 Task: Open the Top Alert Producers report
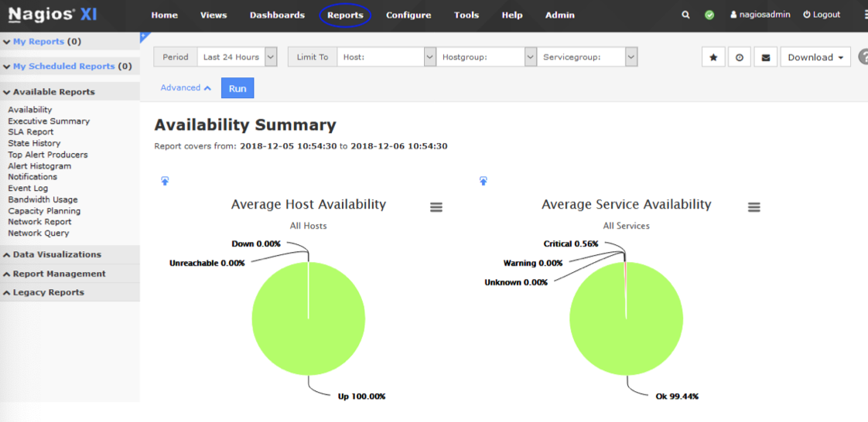coord(48,155)
